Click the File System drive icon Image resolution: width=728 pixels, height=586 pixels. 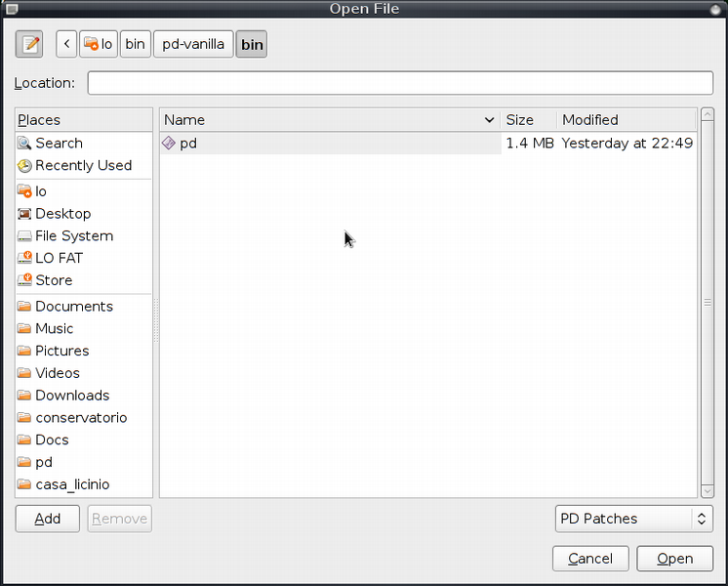click(24, 236)
